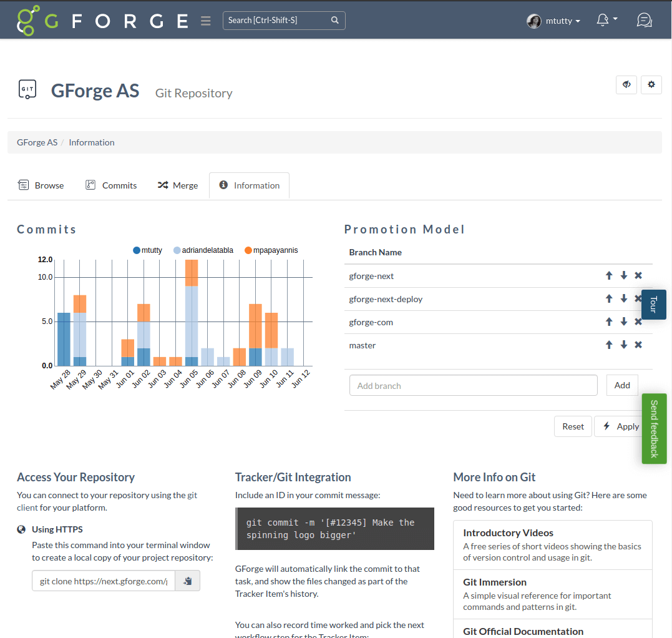Viewport: 672px width, 638px height.
Task: Move gforge-com branch down
Action: [x=623, y=322]
